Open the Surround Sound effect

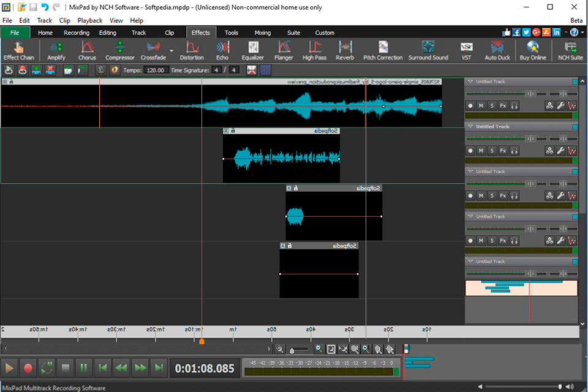(428, 50)
